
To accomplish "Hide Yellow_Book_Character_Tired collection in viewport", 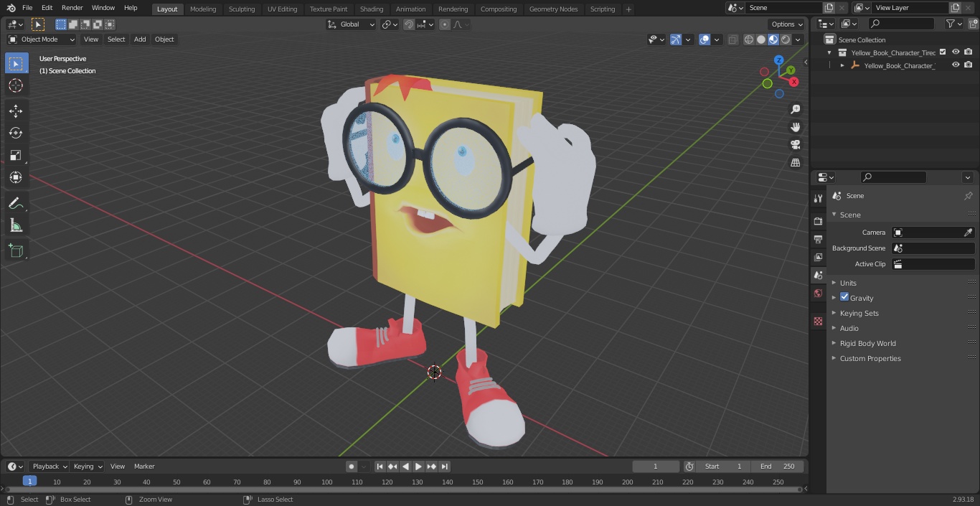I will [956, 52].
